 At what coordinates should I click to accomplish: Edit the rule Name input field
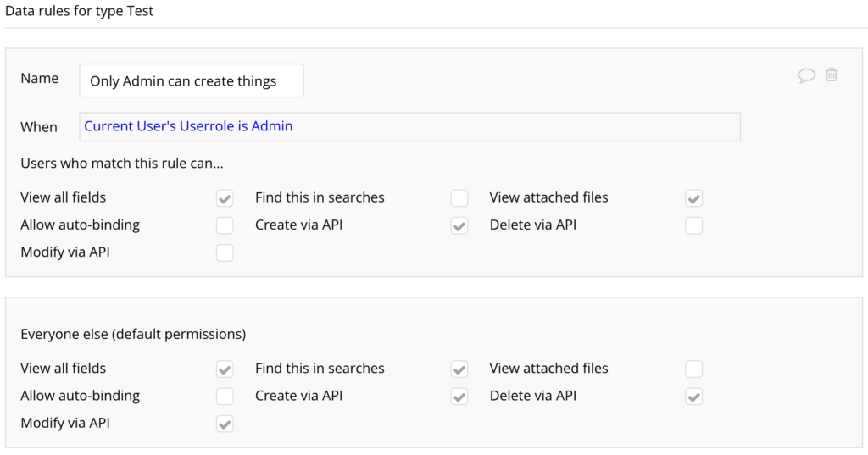(x=192, y=80)
